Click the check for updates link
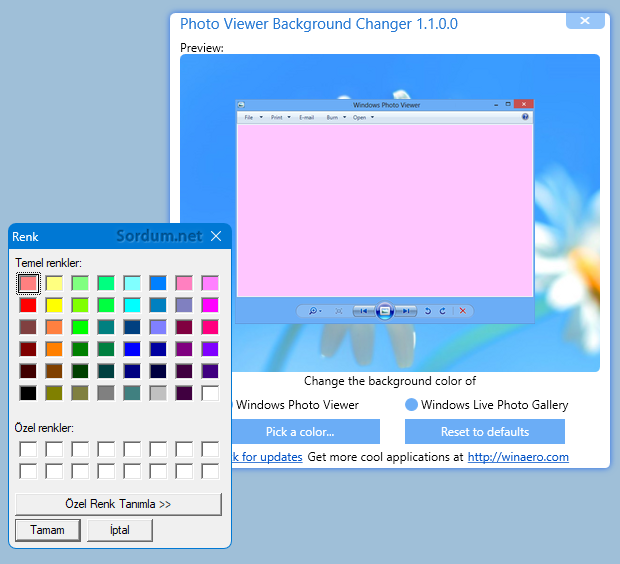Viewport: 620px width, 564px height. 267,457
